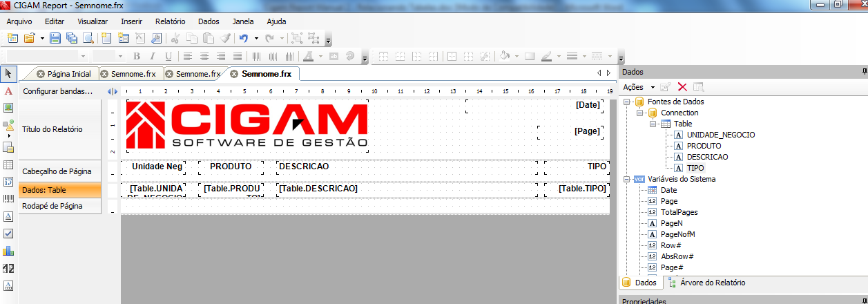Toggle Italic formatting
The height and width of the screenshot is (304, 868).
click(x=153, y=56)
